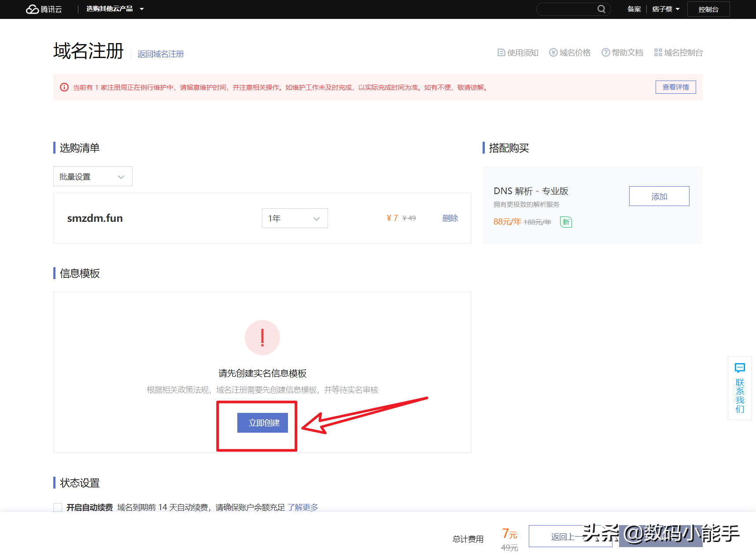This screenshot has height=559, width=756.
Task: Open the 返回域名注册 link
Action: click(x=160, y=54)
